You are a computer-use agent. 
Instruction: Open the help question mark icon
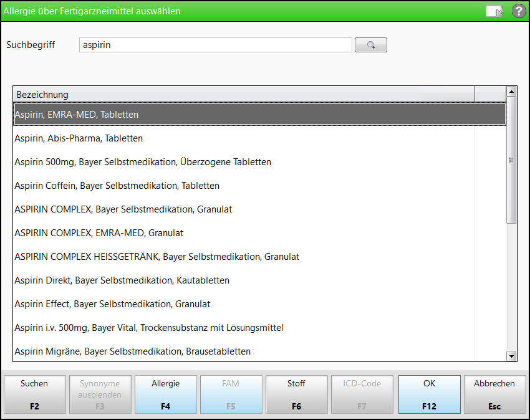[519, 11]
